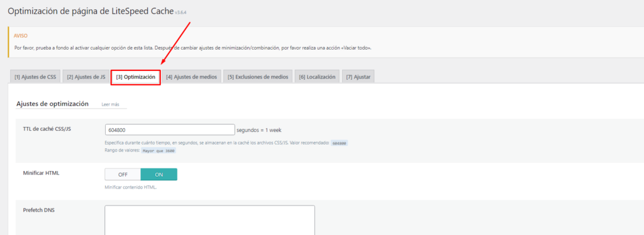
Task: Click the 'Minificar contenido HTML.' description
Action: (131, 187)
